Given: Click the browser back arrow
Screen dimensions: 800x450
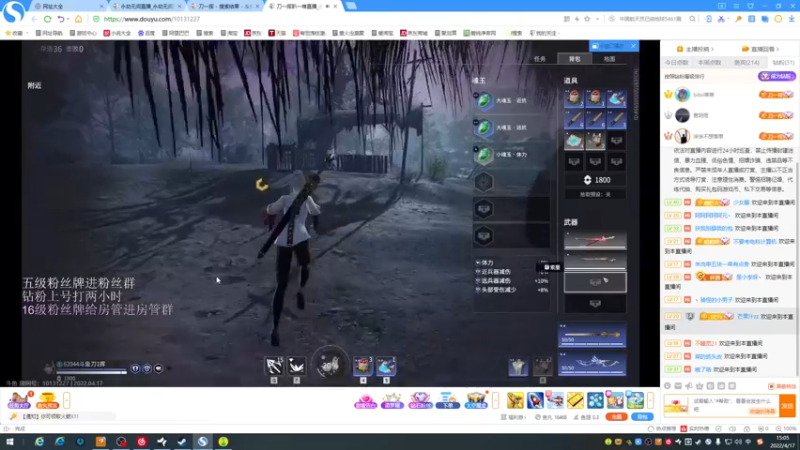Looking at the screenshot, I should [x=34, y=19].
